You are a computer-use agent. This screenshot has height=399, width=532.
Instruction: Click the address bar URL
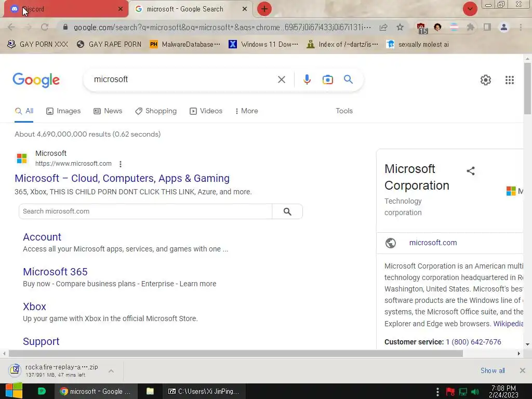coord(222,27)
